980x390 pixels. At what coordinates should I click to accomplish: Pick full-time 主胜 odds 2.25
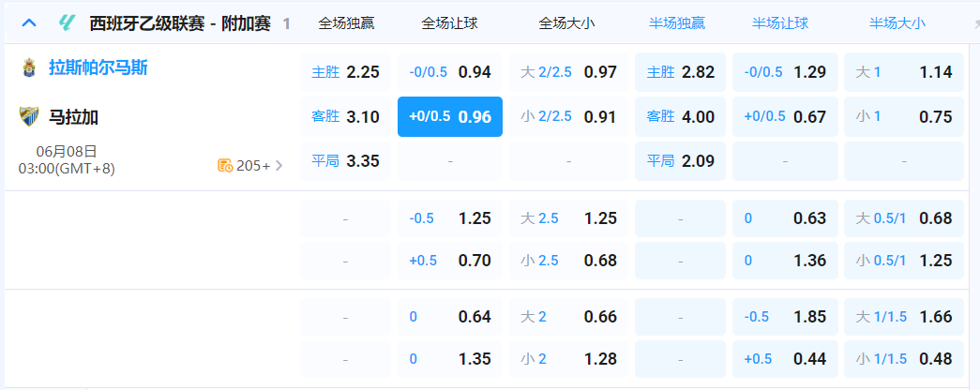pyautogui.click(x=346, y=72)
